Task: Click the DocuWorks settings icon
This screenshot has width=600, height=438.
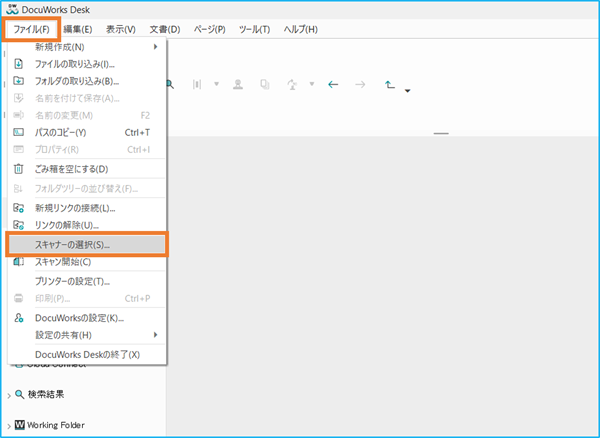Action: 18,317
